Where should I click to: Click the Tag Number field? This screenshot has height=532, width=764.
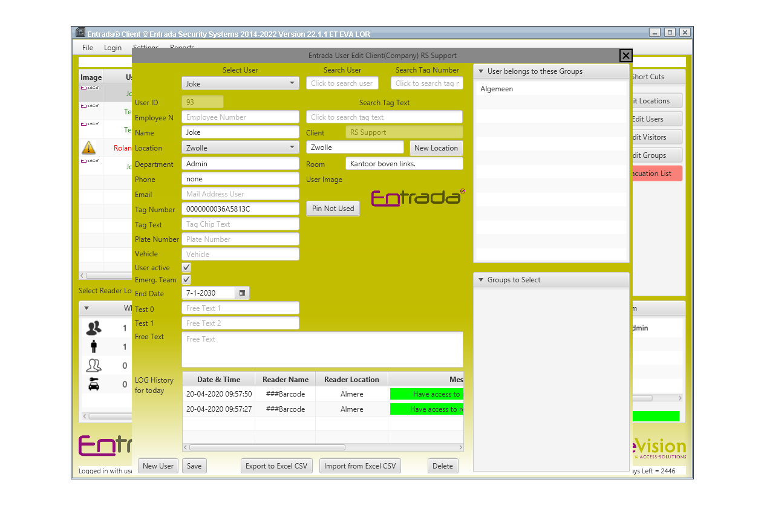click(x=240, y=209)
